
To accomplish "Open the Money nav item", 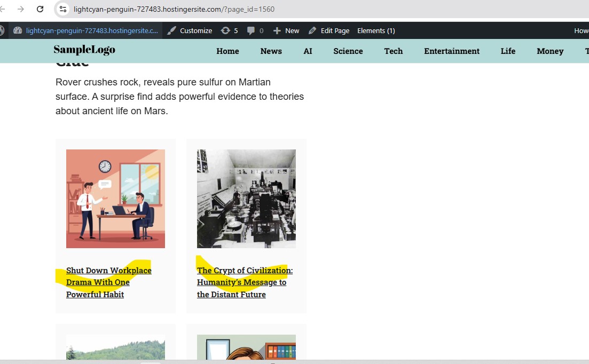I will tap(550, 51).
